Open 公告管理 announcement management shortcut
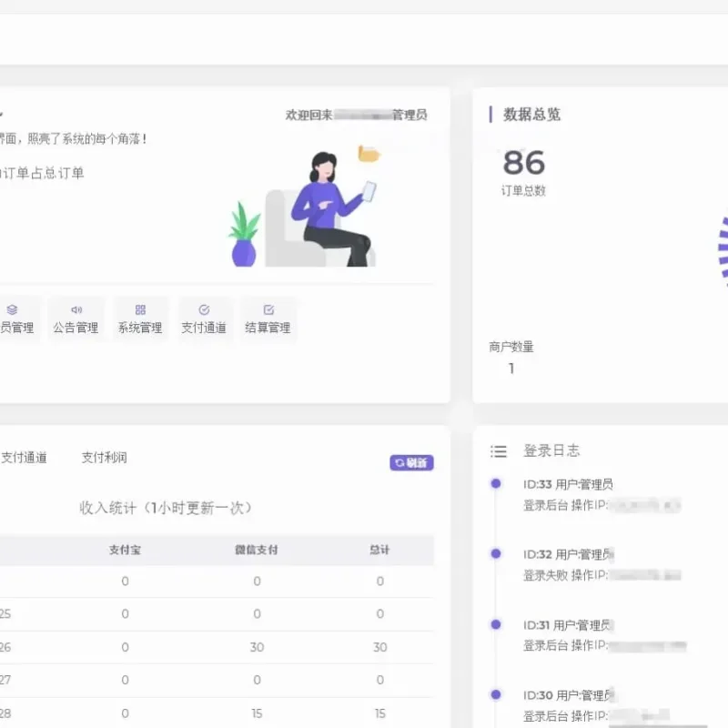728x728 pixels. click(x=76, y=319)
